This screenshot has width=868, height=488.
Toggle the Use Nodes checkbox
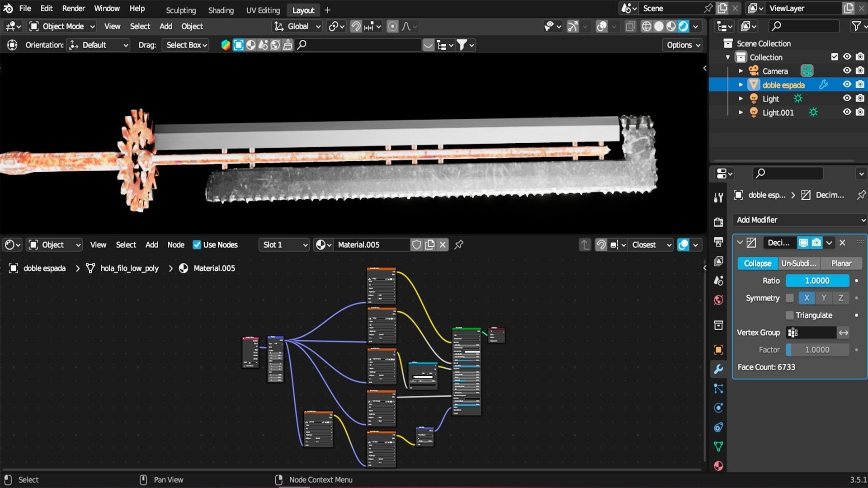pos(198,244)
